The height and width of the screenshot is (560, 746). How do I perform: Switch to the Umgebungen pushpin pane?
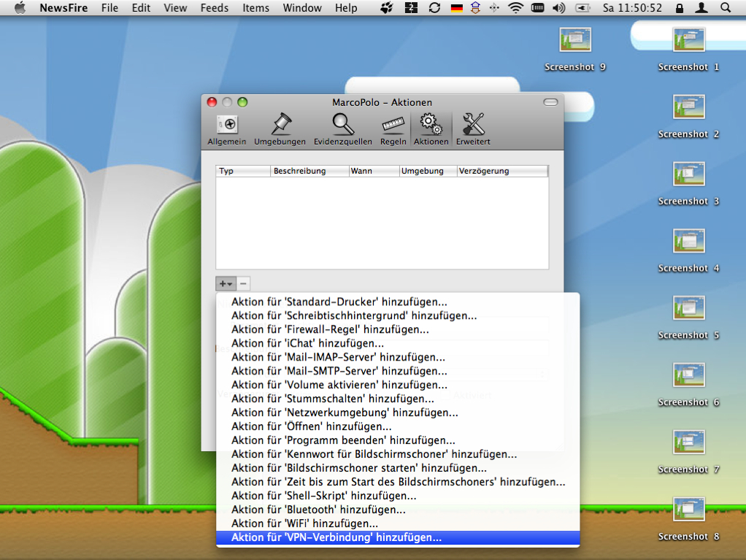280,129
